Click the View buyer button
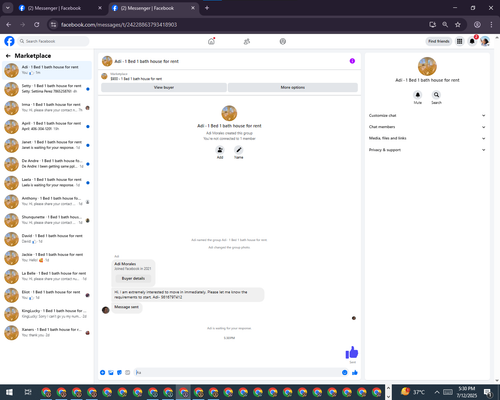Screen dimensions: 500x400 tap(164, 87)
